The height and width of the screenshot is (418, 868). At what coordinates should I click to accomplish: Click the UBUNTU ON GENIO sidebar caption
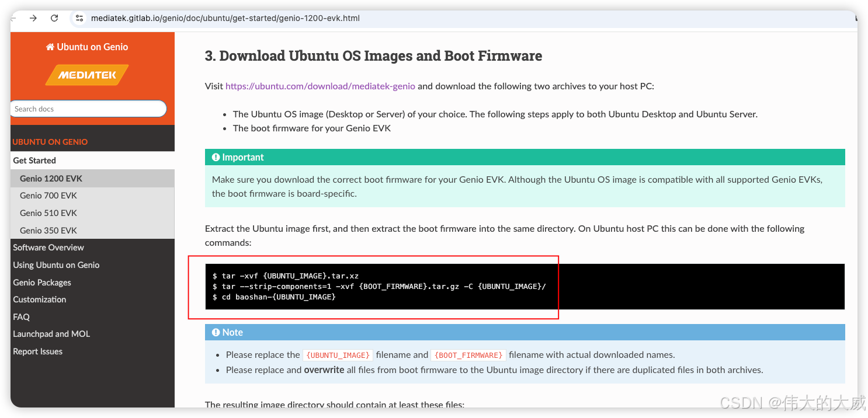(50, 142)
